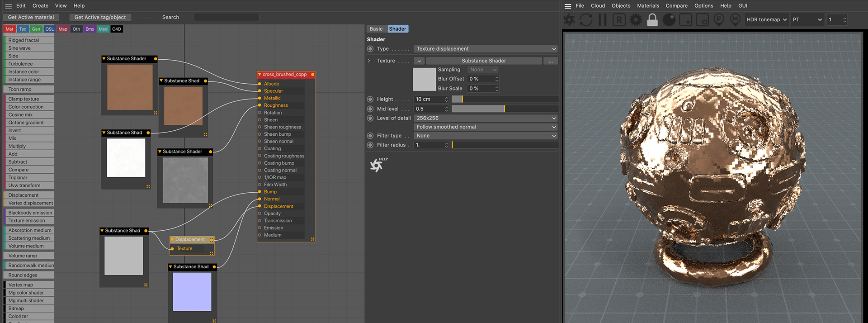The width and height of the screenshot is (868, 323).
Task: Toggle the Height animation radio circle
Action: (370, 99)
